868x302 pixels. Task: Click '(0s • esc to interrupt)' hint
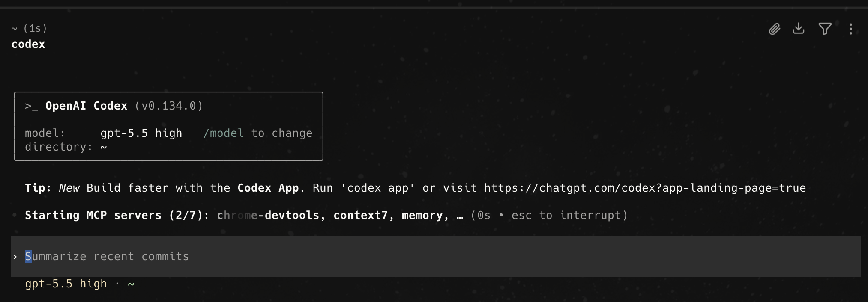point(549,215)
